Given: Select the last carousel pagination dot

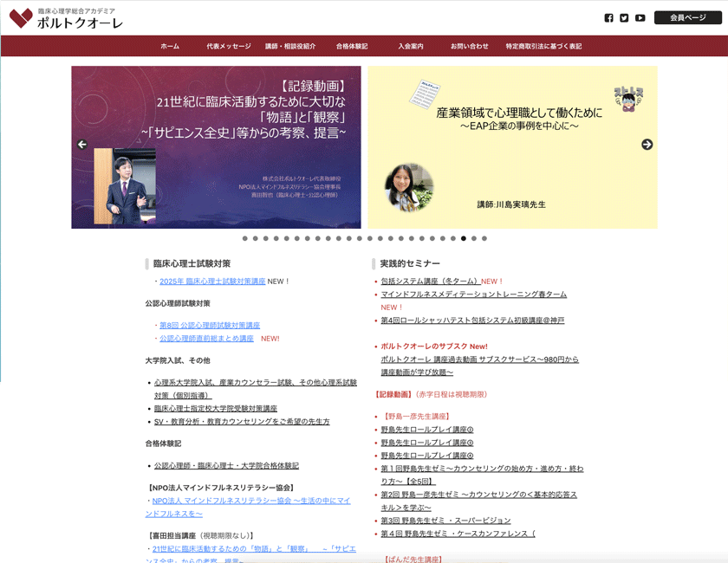Looking at the screenshot, I should pos(484,238).
